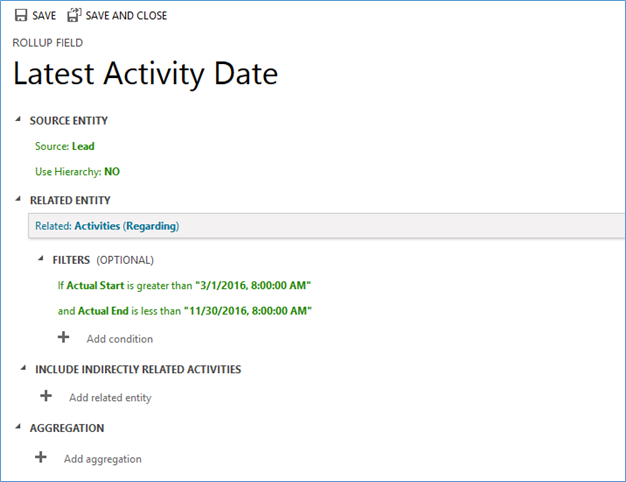Viewport: 626px width, 482px height.
Task: Click the plus icon beside Add condition
Action: [63, 337]
